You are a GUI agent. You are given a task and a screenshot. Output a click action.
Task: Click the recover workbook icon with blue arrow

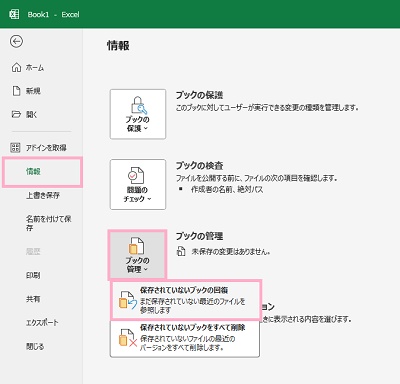pyautogui.click(x=128, y=300)
